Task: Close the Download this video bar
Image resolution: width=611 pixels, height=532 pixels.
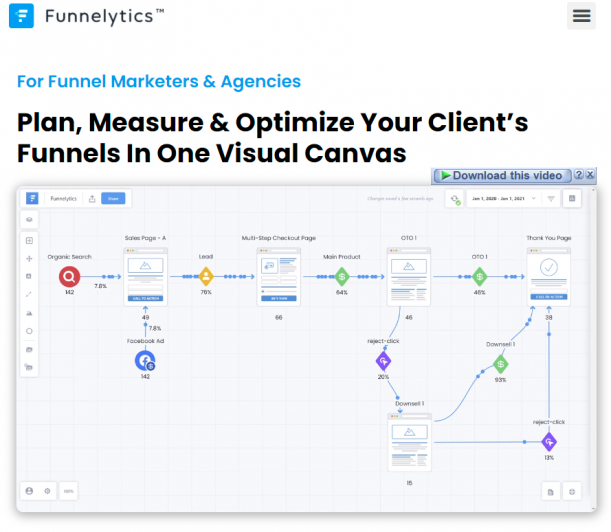Action: pos(590,175)
